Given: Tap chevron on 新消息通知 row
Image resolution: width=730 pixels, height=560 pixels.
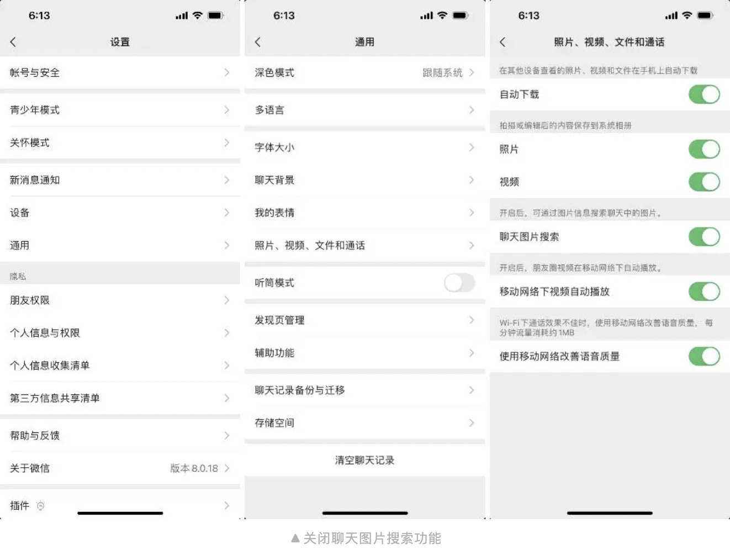Looking at the screenshot, I should [x=226, y=180].
